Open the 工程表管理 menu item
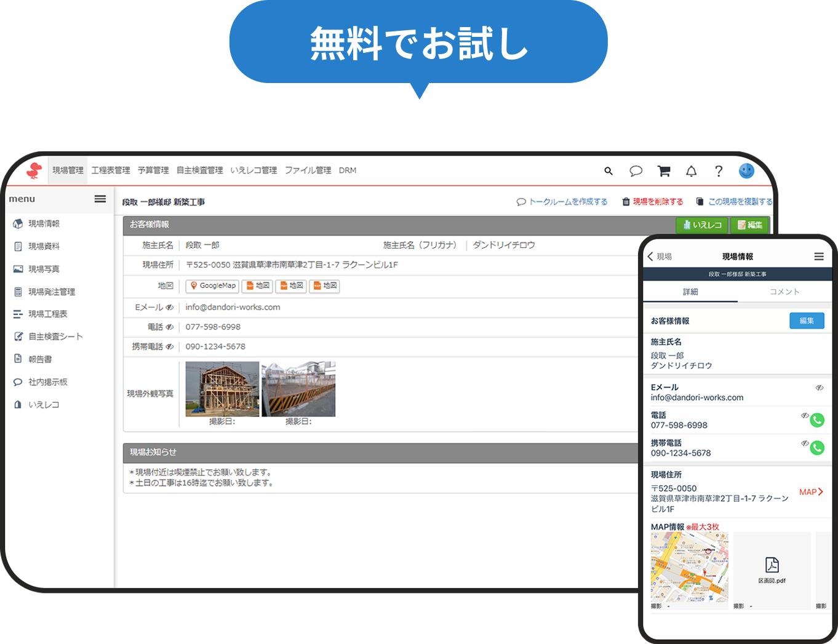The width and height of the screenshot is (838, 644). [x=111, y=170]
